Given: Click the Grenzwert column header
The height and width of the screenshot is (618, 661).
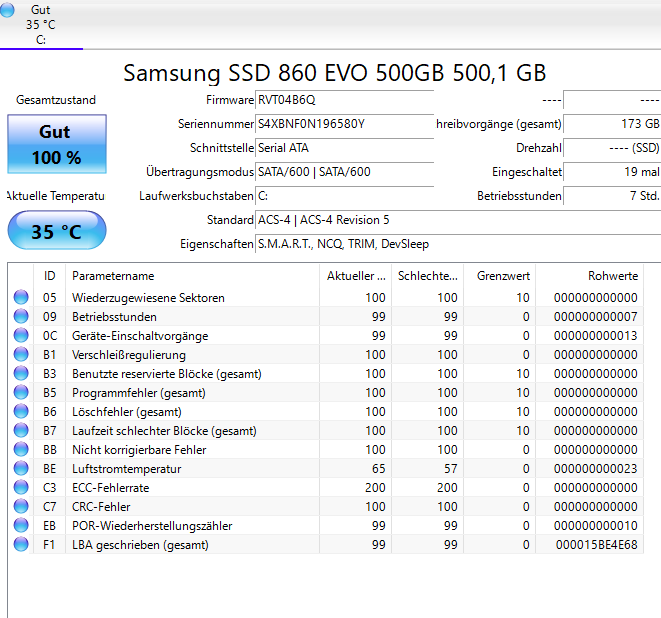Looking at the screenshot, I should (500, 276).
